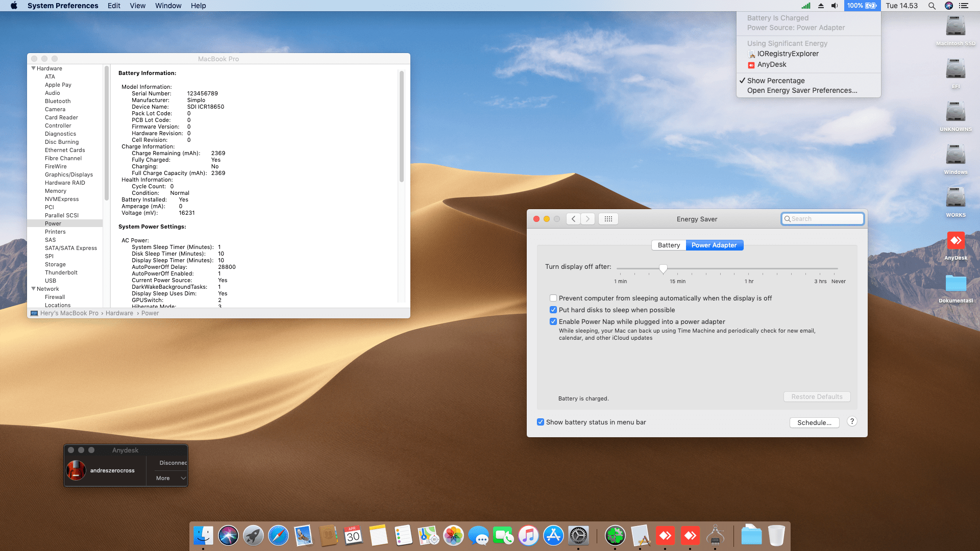This screenshot has width=980, height=551.
Task: Open App Store from the Dock
Action: 553,536
